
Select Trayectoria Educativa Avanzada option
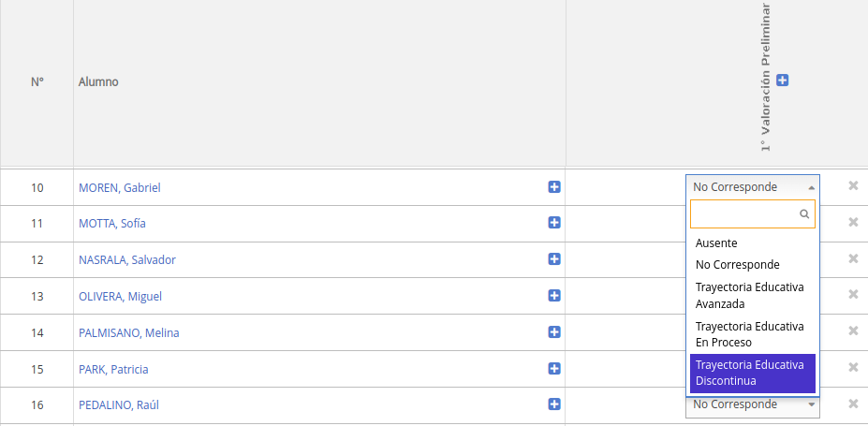tap(749, 295)
